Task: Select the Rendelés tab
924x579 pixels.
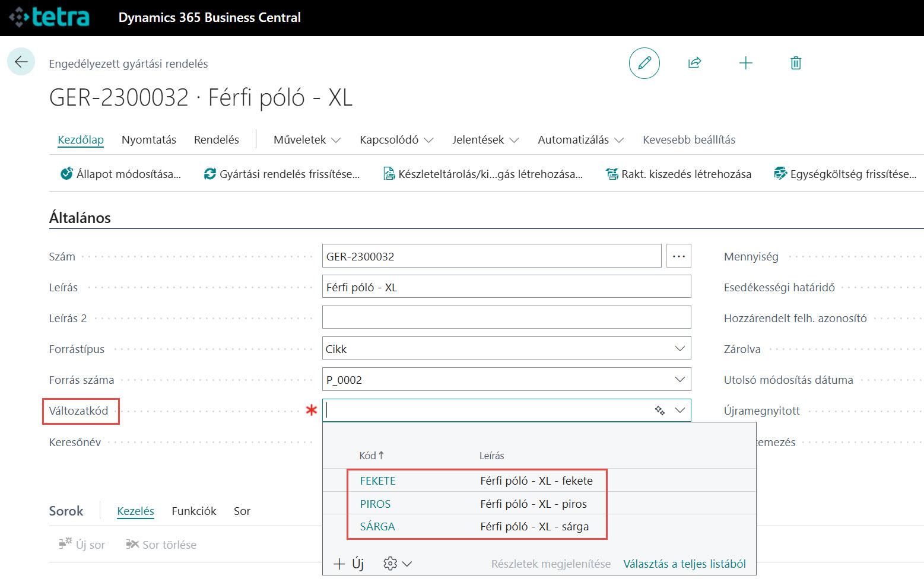Action: [x=217, y=140]
